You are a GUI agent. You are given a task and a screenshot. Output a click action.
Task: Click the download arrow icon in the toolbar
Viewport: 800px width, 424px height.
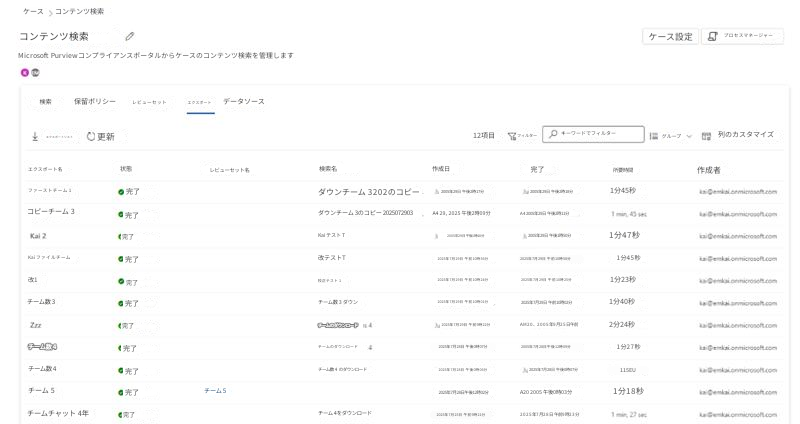35,136
